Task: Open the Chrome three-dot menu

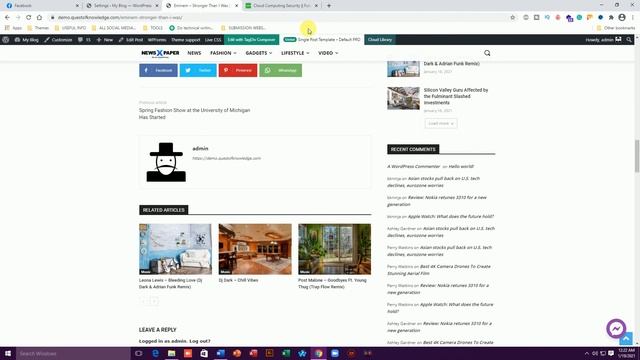Action: 633,18
